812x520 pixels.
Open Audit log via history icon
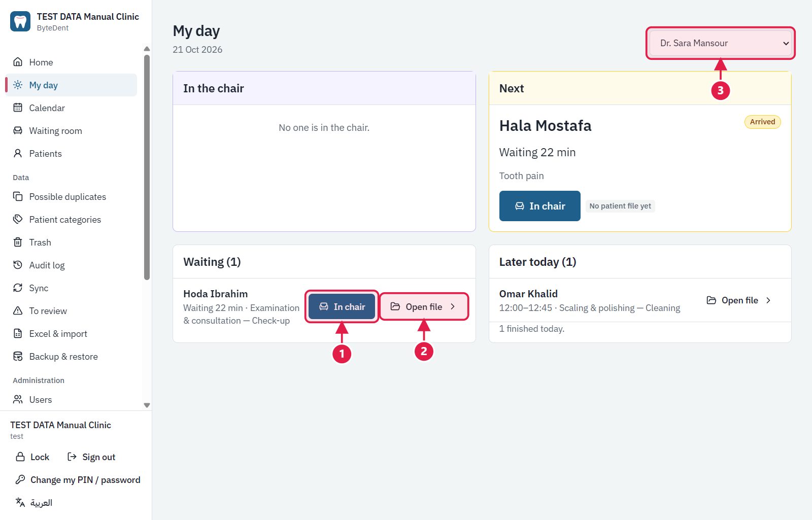point(18,265)
